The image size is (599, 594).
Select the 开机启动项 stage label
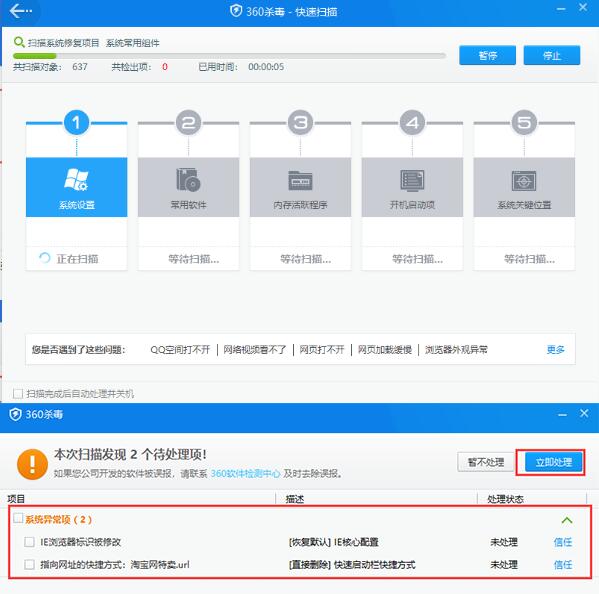coord(412,205)
